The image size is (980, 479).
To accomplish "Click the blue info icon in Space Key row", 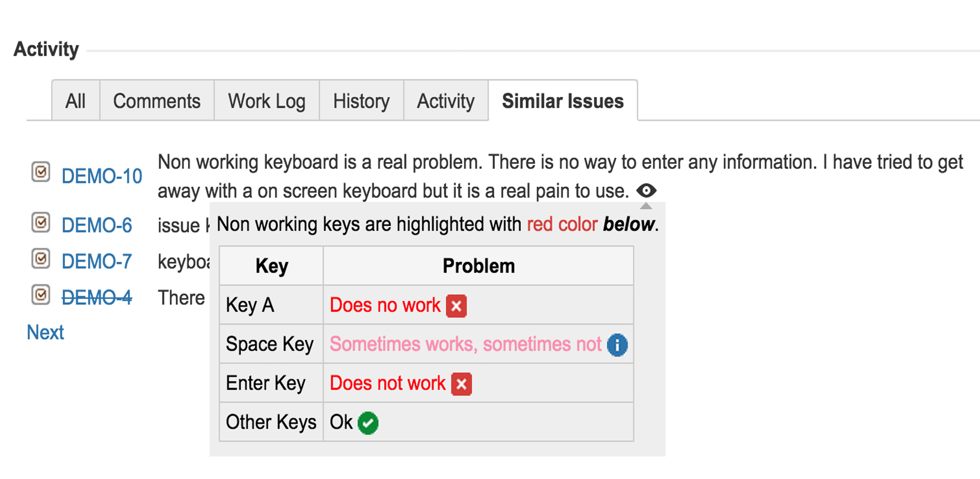I will 617,345.
